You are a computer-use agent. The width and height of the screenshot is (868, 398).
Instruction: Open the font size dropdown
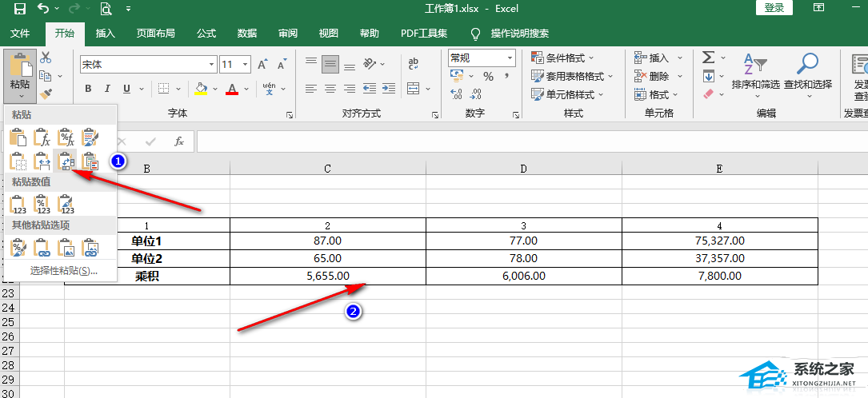coord(246,65)
